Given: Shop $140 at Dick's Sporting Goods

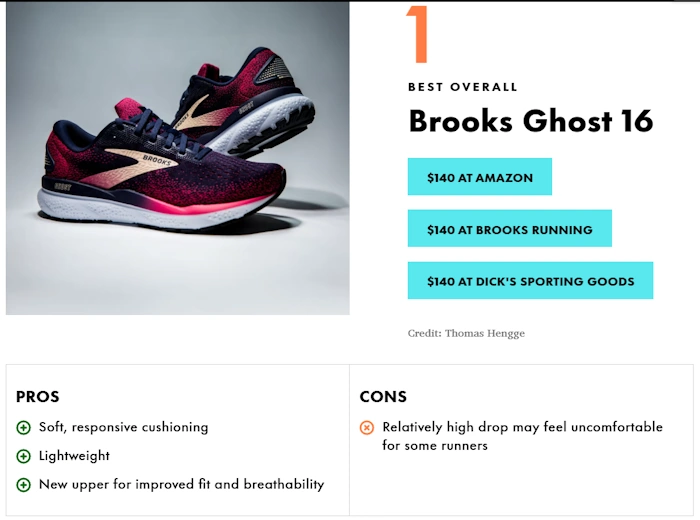Looking at the screenshot, I should click(x=530, y=280).
